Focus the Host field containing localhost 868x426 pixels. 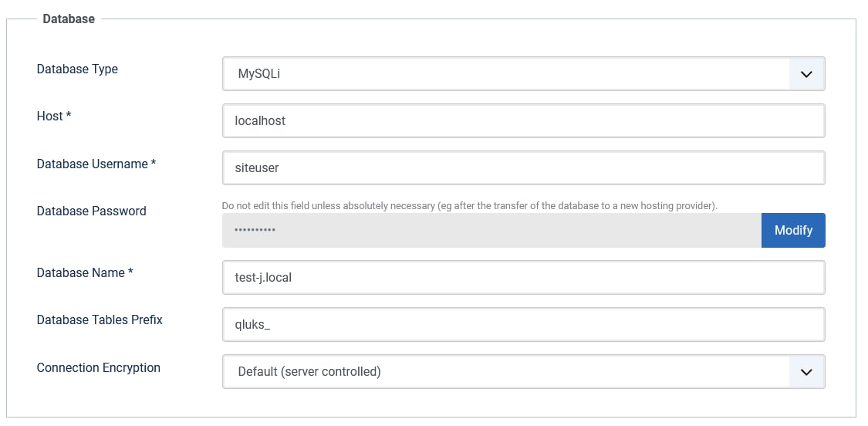pos(523,121)
